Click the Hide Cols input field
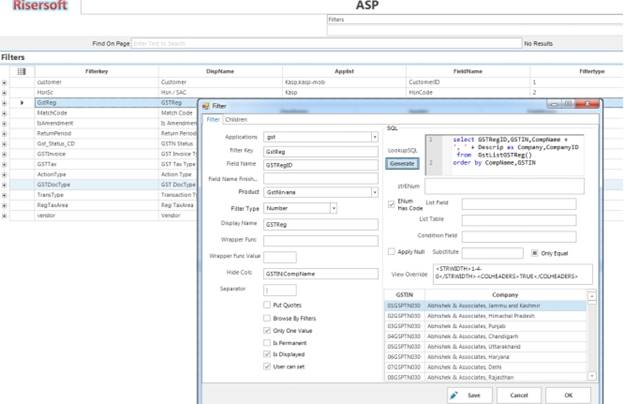Viewport: 624px width, 404px height. point(321,273)
